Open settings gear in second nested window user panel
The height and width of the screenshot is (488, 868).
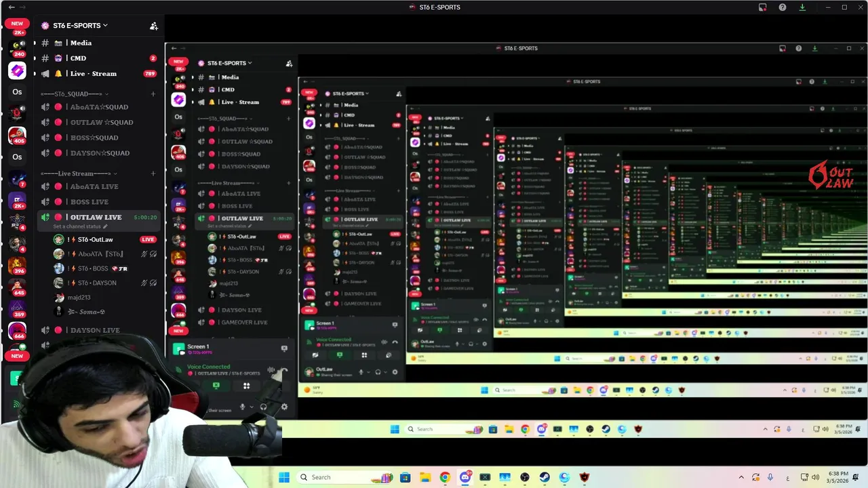tap(395, 372)
